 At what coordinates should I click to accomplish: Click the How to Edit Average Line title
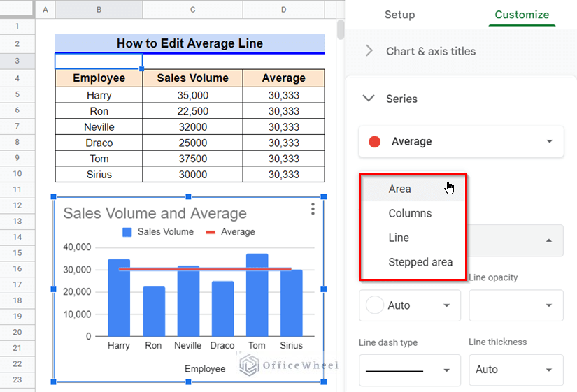point(190,43)
